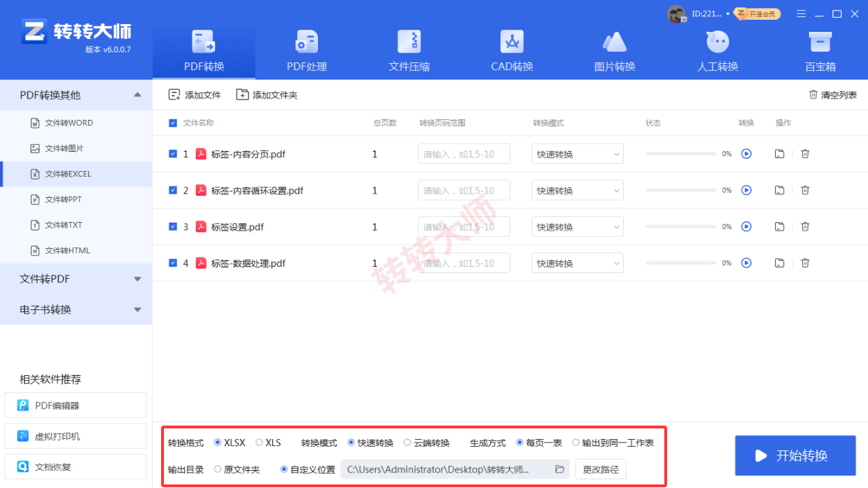The image size is (868, 488).
Task: Select 文件转WORD in sidebar
Action: [x=76, y=123]
